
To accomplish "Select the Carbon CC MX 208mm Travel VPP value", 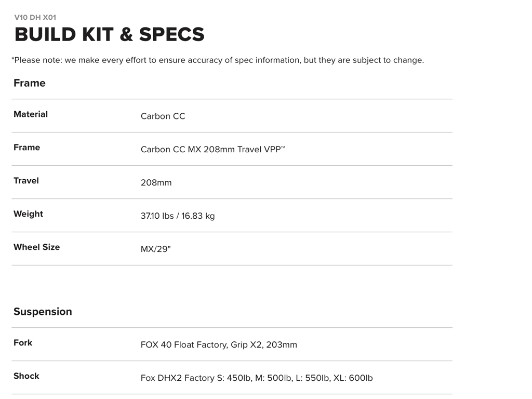I will point(210,150).
